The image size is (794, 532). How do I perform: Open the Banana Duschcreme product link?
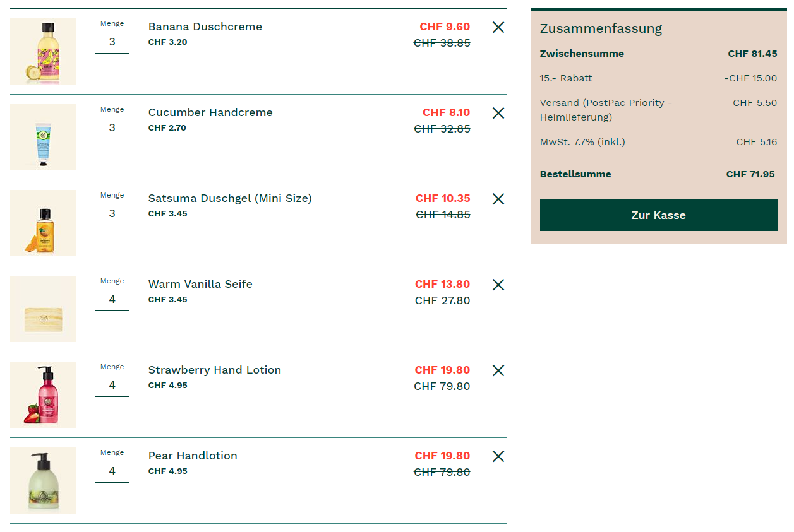[205, 27]
